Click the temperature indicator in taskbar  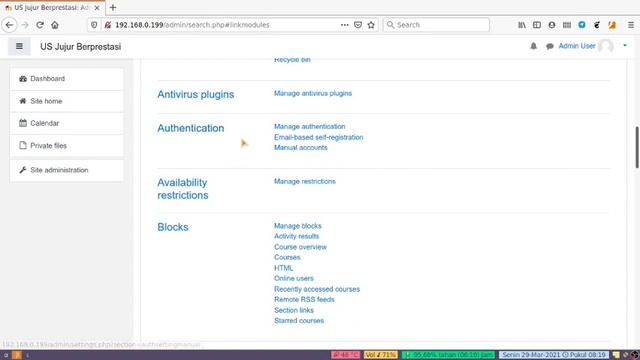345,355
